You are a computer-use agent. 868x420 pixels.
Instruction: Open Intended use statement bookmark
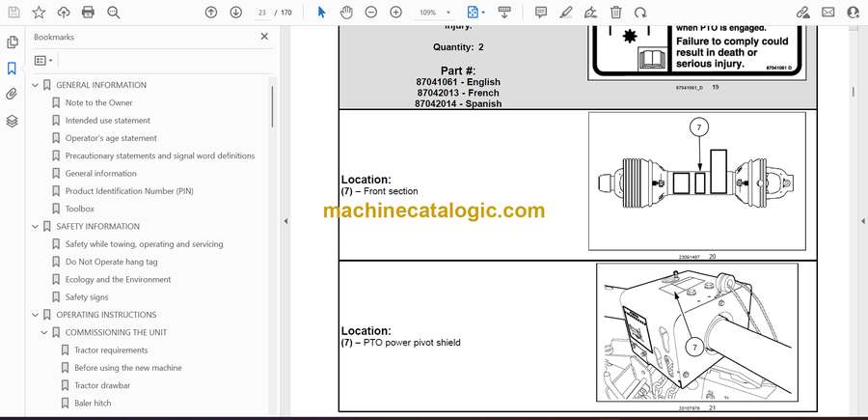pos(107,121)
